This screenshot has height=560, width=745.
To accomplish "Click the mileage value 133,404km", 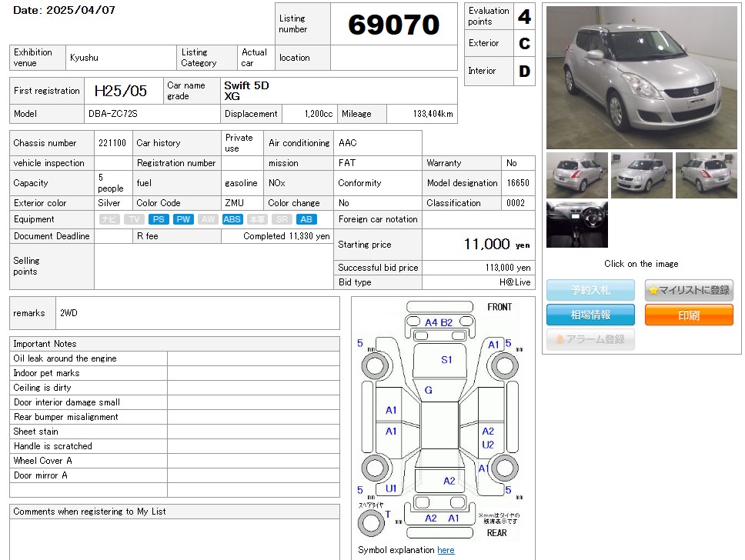I will click(433, 114).
